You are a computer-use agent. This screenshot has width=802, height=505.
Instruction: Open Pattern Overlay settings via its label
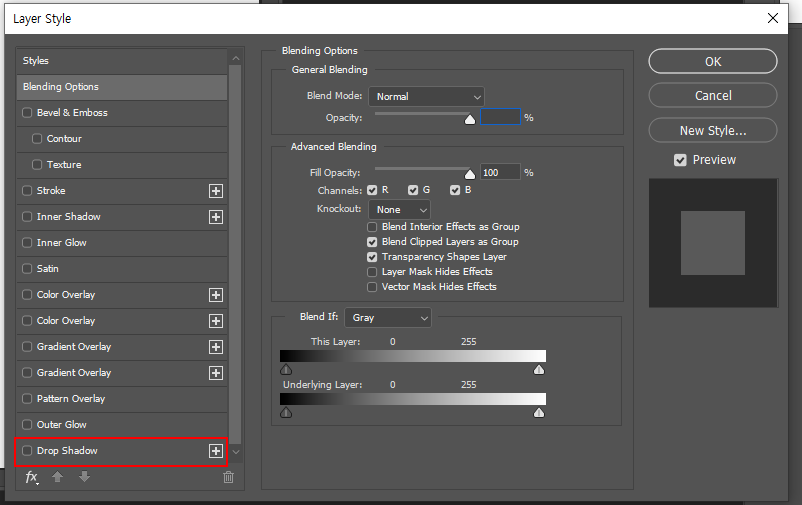[71, 399]
